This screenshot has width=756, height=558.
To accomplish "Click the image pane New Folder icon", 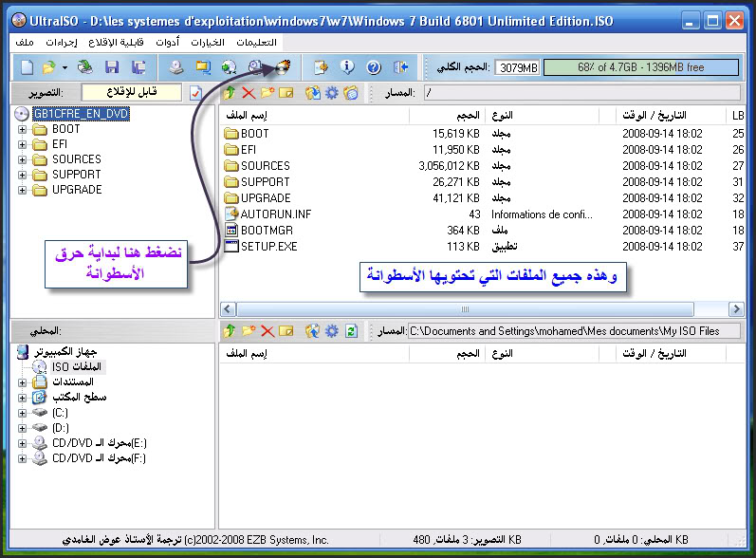I will [x=267, y=93].
